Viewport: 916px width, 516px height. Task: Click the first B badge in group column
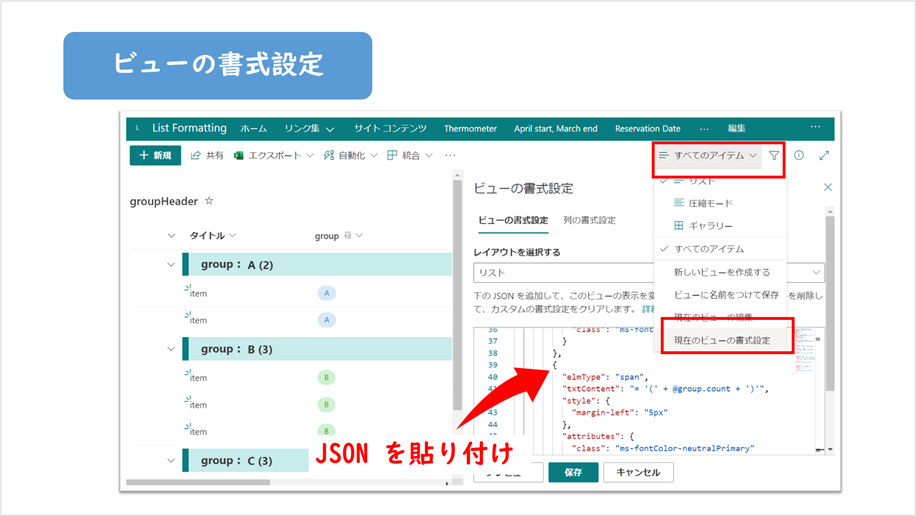point(327,378)
